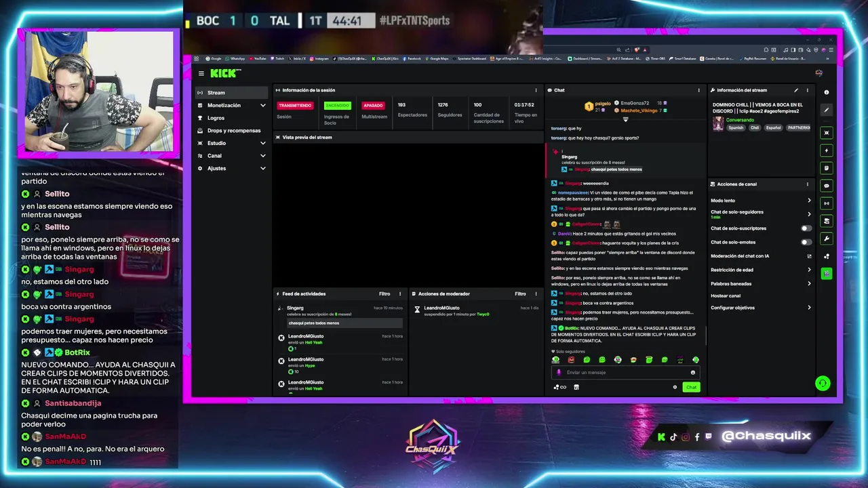Open Palabras baneadas settings

[x=760, y=283]
